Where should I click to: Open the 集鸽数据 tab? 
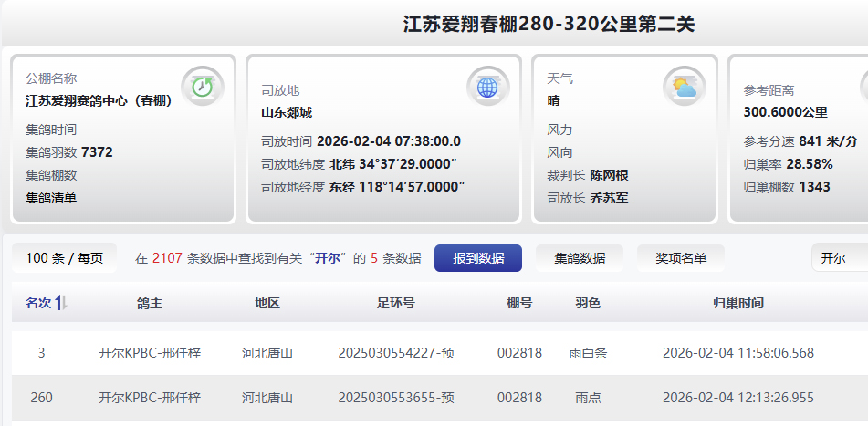[x=579, y=258]
